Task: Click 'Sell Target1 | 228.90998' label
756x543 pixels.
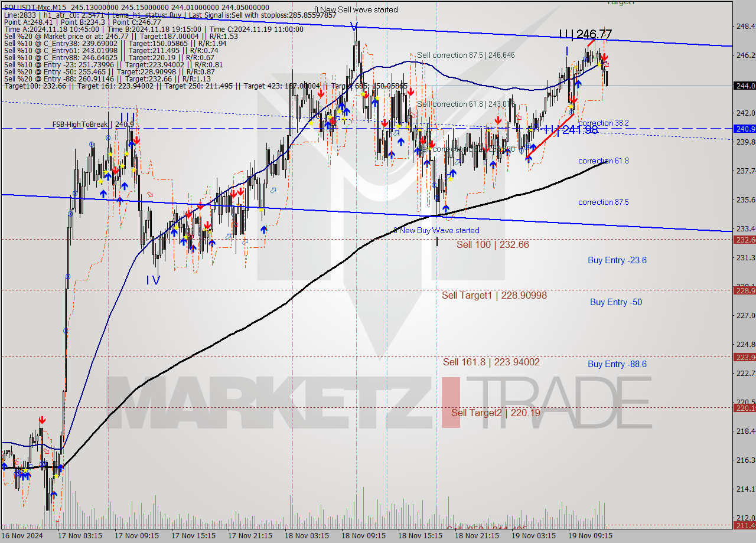Action: pos(494,295)
